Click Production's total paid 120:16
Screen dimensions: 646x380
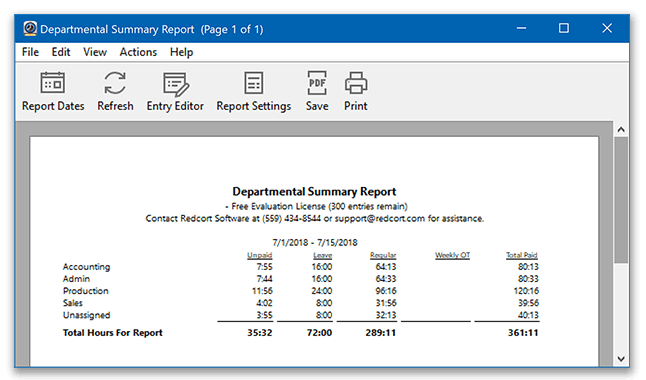526,291
